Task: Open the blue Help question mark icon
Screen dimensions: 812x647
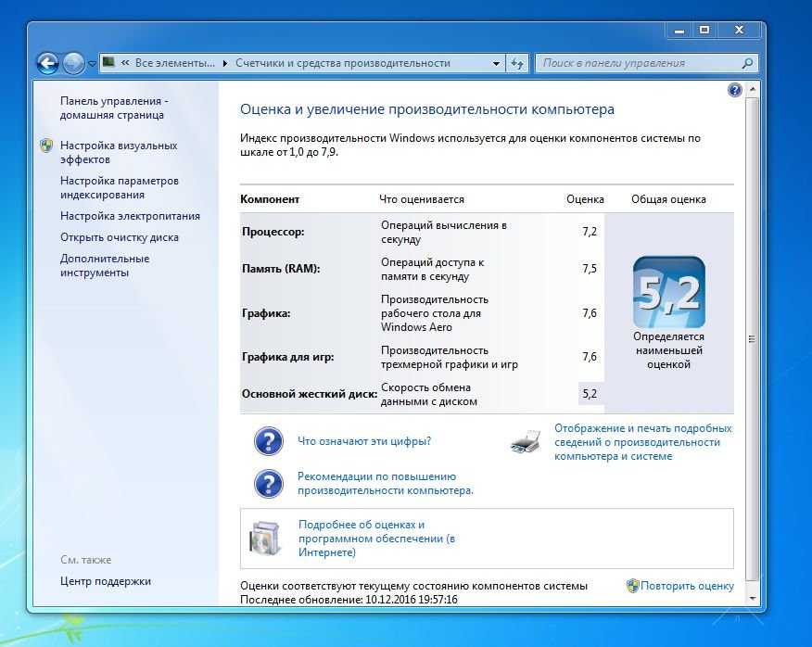Action: [x=734, y=90]
